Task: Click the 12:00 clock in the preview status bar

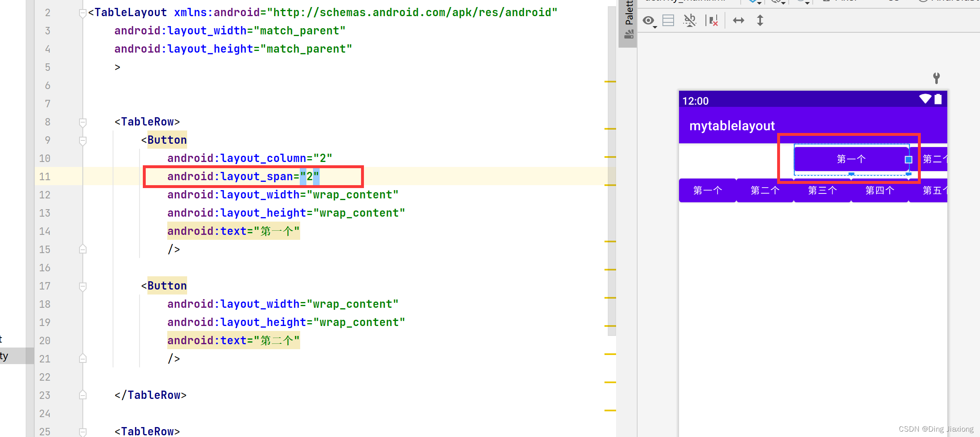Action: pyautogui.click(x=695, y=101)
